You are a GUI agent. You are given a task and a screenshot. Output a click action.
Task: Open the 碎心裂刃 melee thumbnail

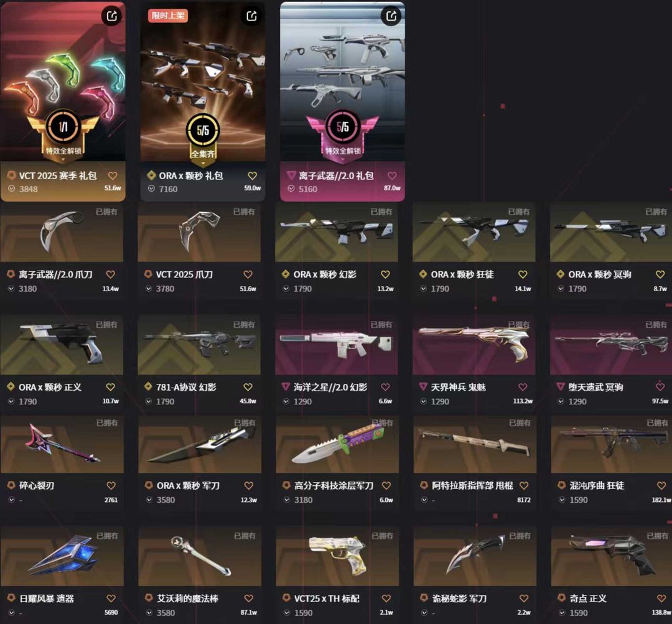[62, 444]
